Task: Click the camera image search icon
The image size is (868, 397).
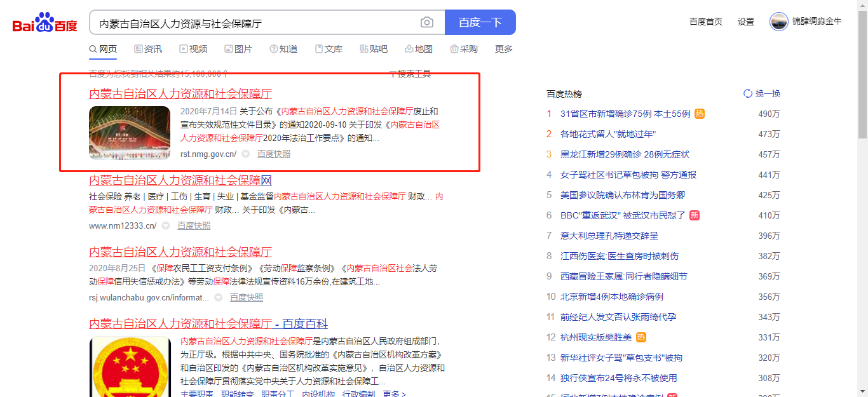Action: pos(426,23)
